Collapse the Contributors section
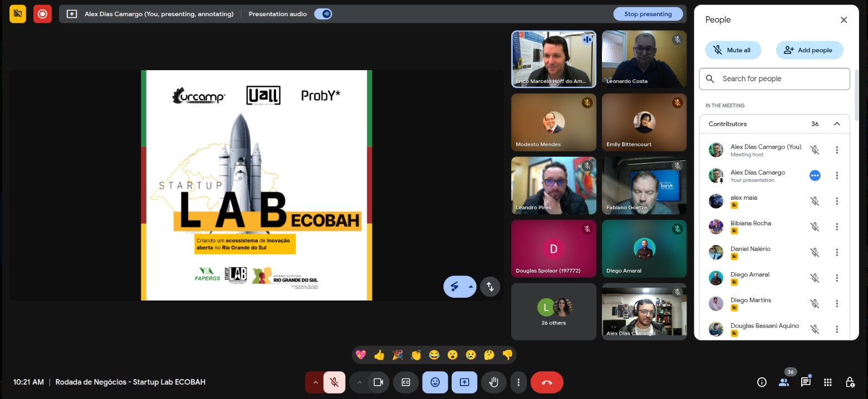Screen dimensions: 868x399 (x=837, y=124)
